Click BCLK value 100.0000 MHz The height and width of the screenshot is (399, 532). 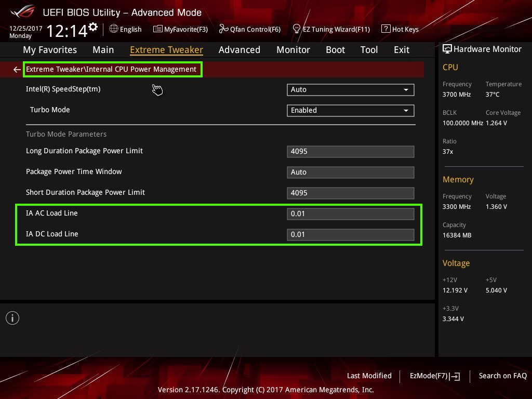tap(463, 123)
